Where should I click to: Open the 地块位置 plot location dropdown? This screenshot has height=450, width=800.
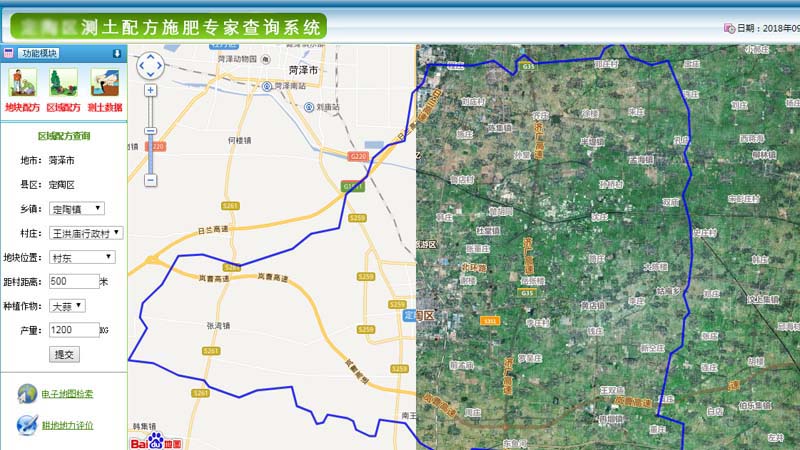pos(82,257)
